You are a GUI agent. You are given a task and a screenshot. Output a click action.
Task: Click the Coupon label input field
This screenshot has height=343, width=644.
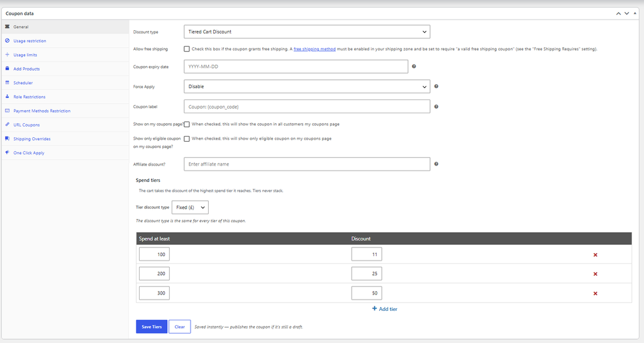(x=307, y=106)
